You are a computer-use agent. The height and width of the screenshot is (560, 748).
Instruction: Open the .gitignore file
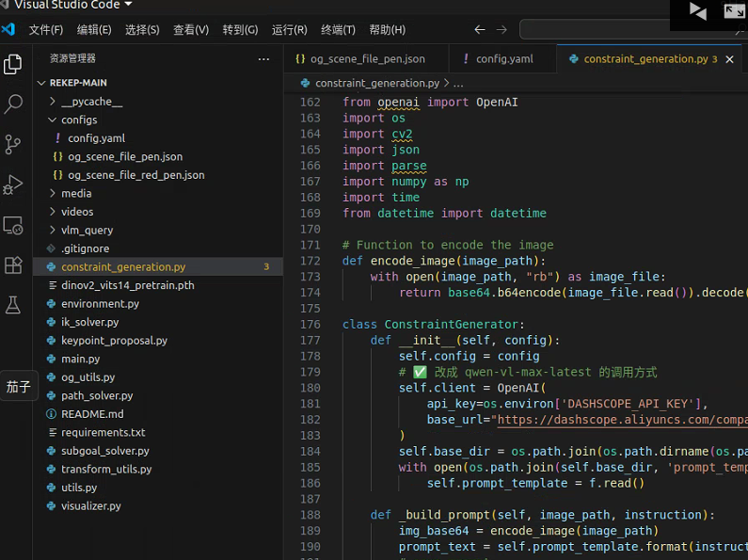tap(158, 248)
